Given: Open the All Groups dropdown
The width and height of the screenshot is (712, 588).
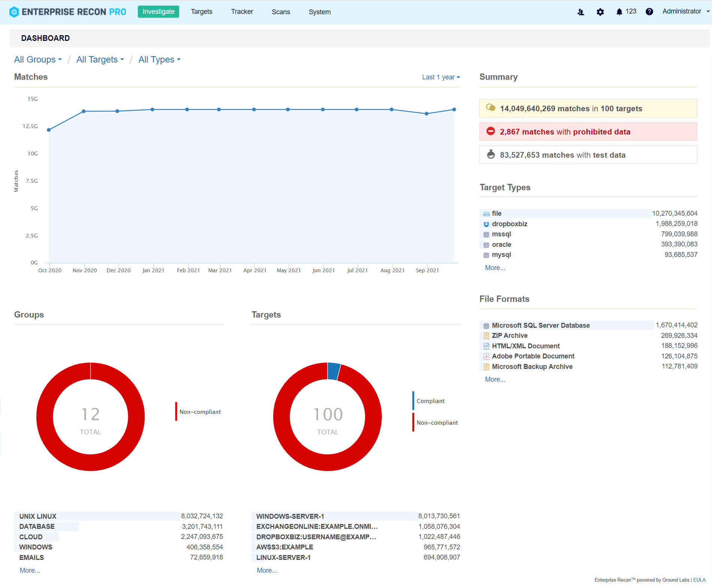Looking at the screenshot, I should [37, 59].
